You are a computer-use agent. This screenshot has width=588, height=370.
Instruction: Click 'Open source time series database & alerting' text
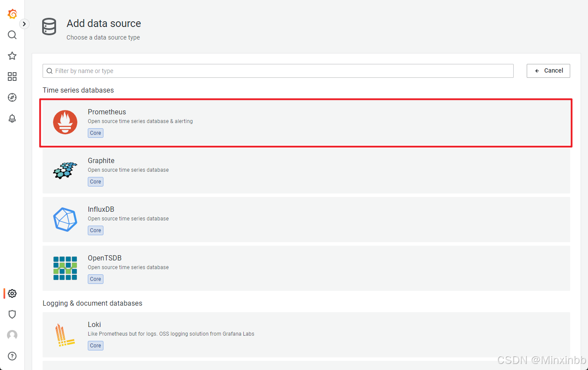click(140, 121)
